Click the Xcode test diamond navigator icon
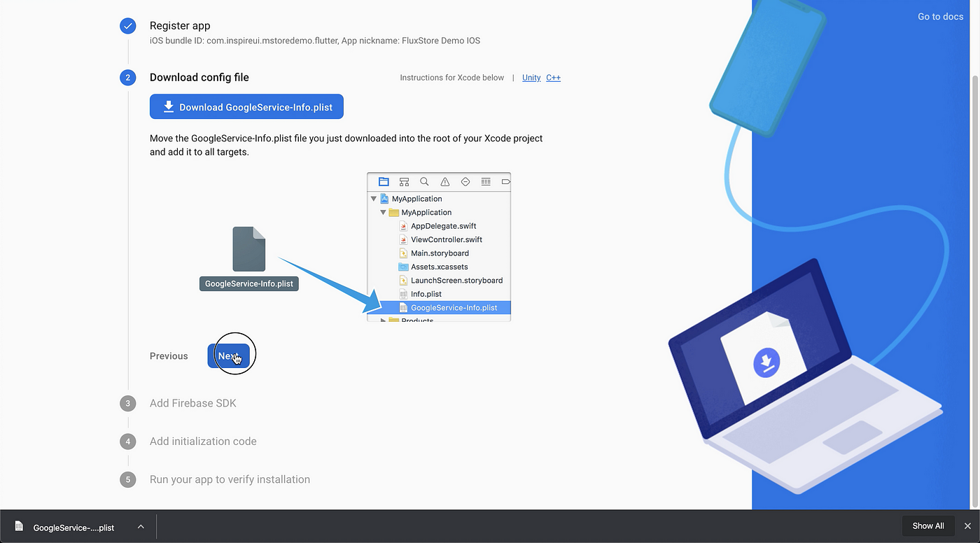 465,182
